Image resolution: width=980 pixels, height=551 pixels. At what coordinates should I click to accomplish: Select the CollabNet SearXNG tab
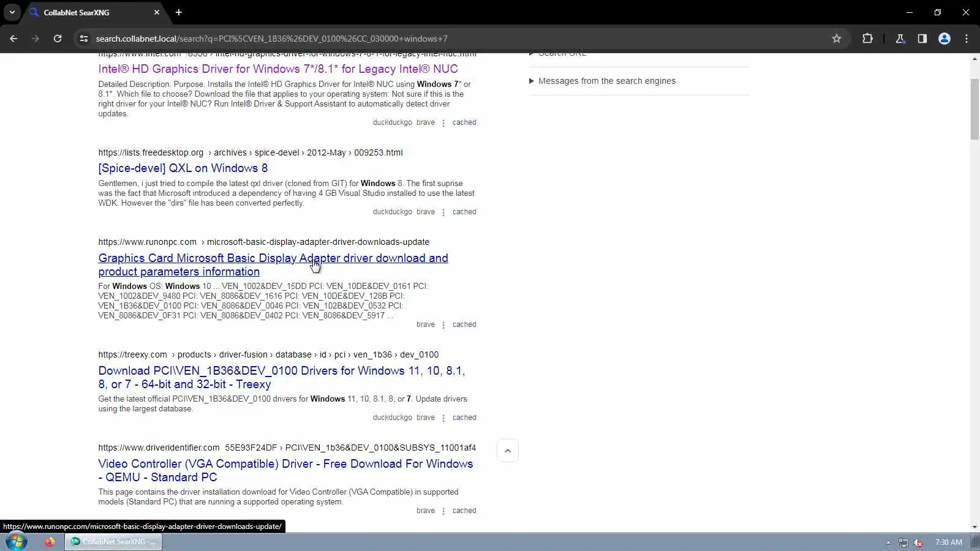(94, 12)
